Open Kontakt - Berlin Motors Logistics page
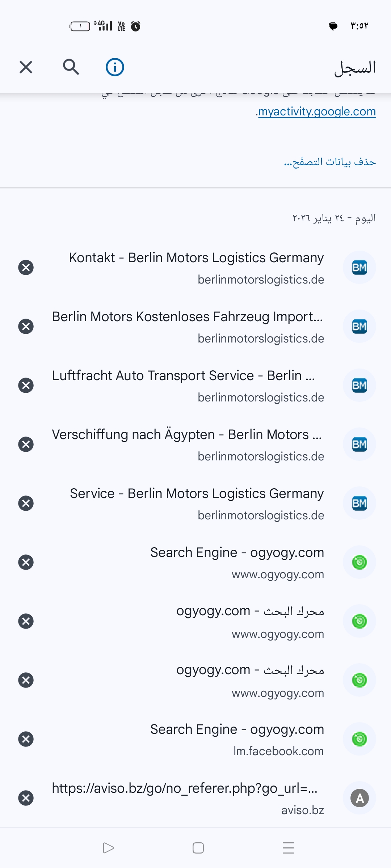This screenshot has height=868, width=391. coord(196,268)
